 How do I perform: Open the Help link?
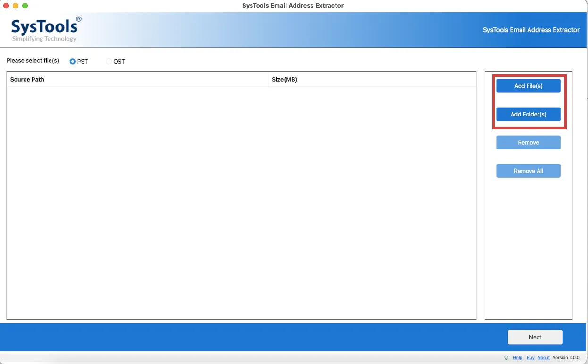click(x=518, y=358)
